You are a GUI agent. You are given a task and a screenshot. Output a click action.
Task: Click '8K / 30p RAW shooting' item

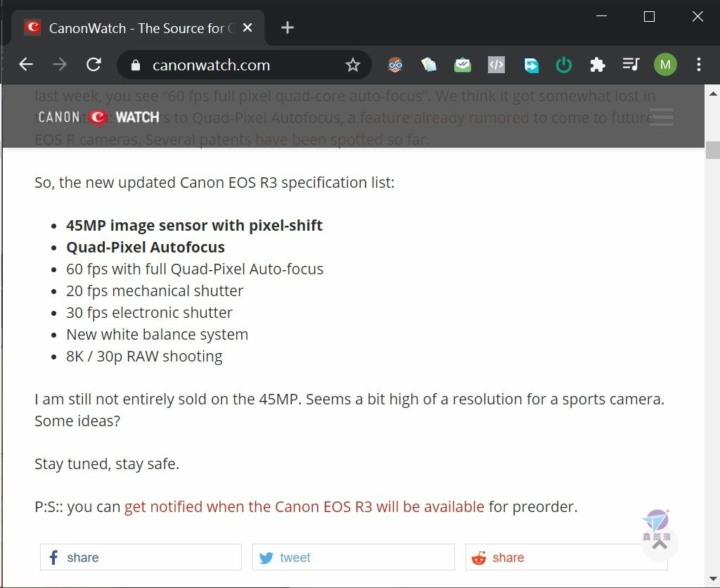[144, 356]
